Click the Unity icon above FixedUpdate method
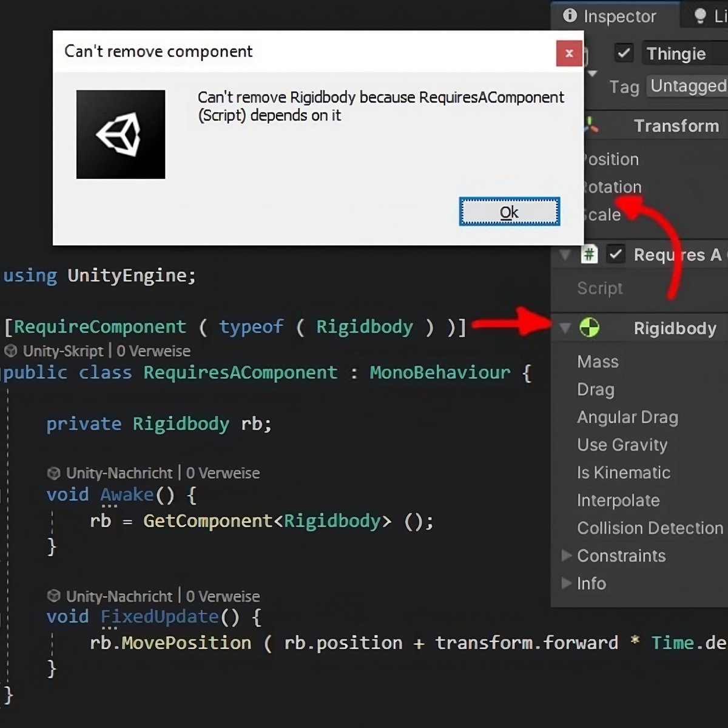The height and width of the screenshot is (728, 728). coord(53,596)
